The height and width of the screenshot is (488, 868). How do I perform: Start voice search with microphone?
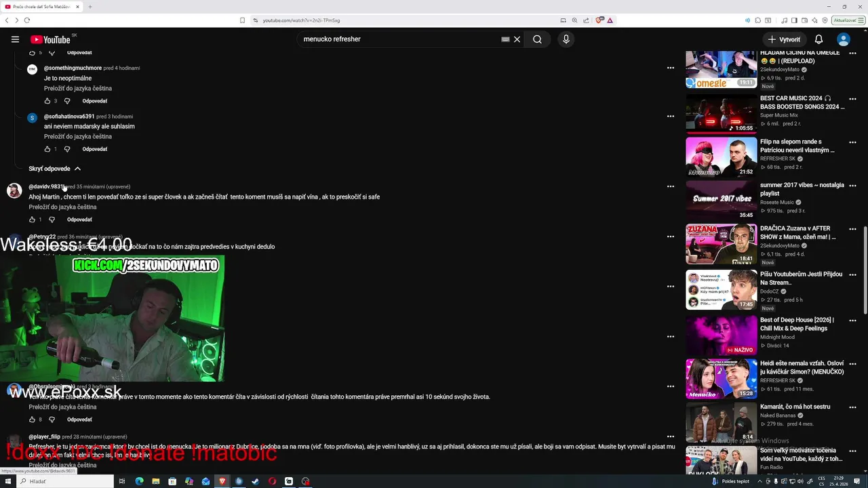[x=566, y=39]
